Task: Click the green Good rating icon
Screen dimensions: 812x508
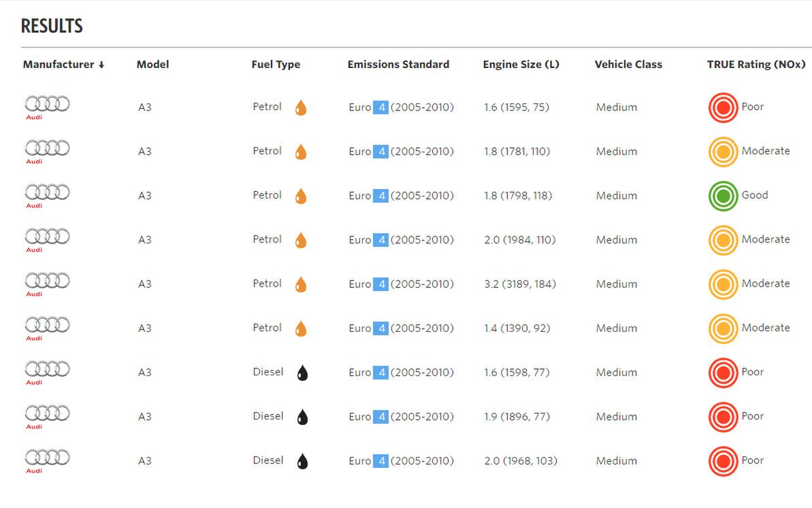Action: pos(723,196)
